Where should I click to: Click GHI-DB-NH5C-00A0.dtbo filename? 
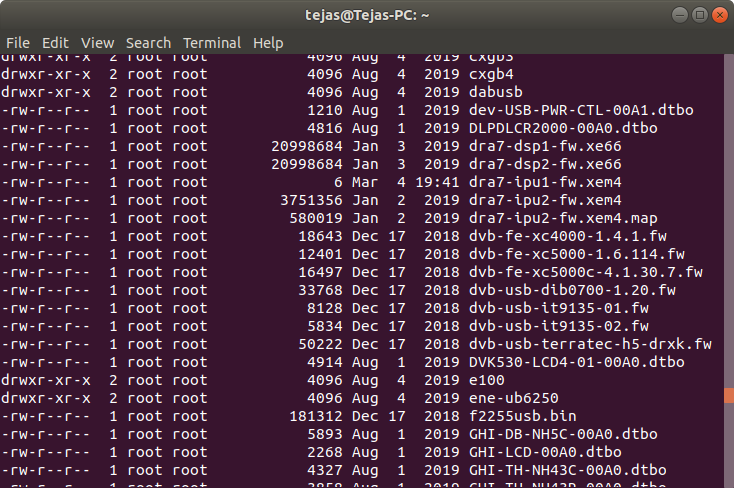tap(563, 434)
